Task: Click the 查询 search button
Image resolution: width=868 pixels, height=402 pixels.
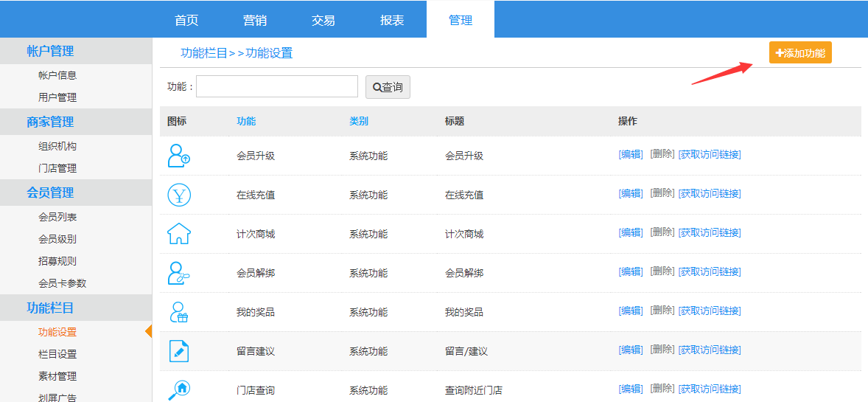Action: pyautogui.click(x=388, y=87)
